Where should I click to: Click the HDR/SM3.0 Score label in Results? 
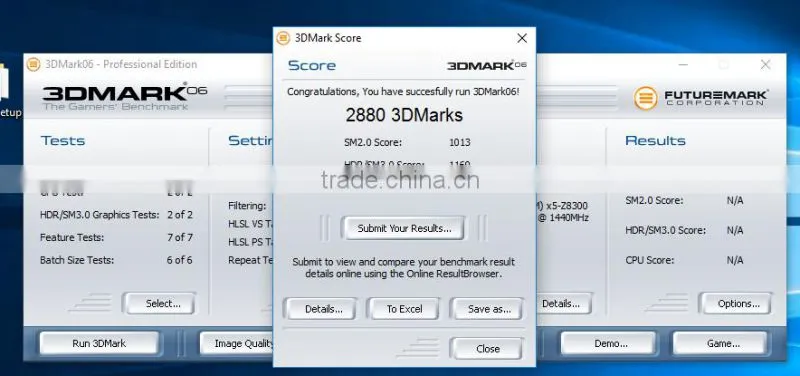click(665, 230)
